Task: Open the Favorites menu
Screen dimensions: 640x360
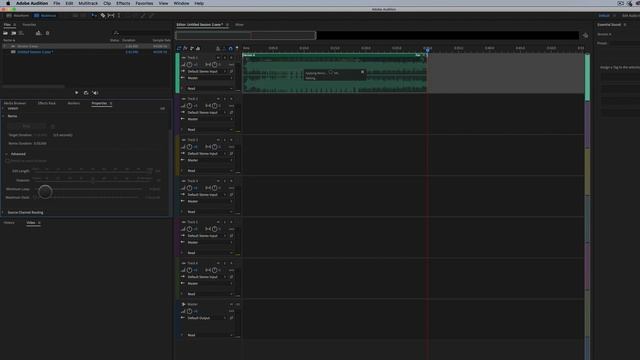Action: pos(144,3)
